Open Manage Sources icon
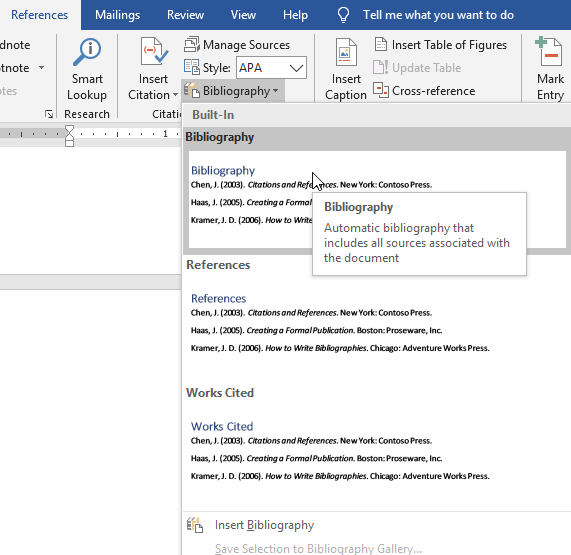Image resolution: width=571 pixels, height=555 pixels. tap(192, 44)
